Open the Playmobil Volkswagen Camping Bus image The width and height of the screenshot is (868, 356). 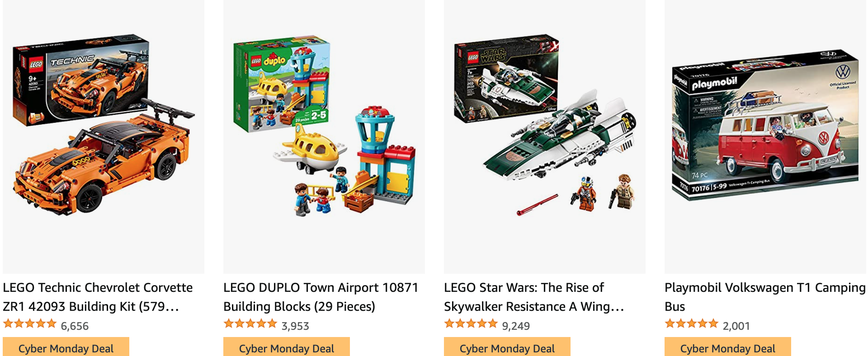[765, 136]
